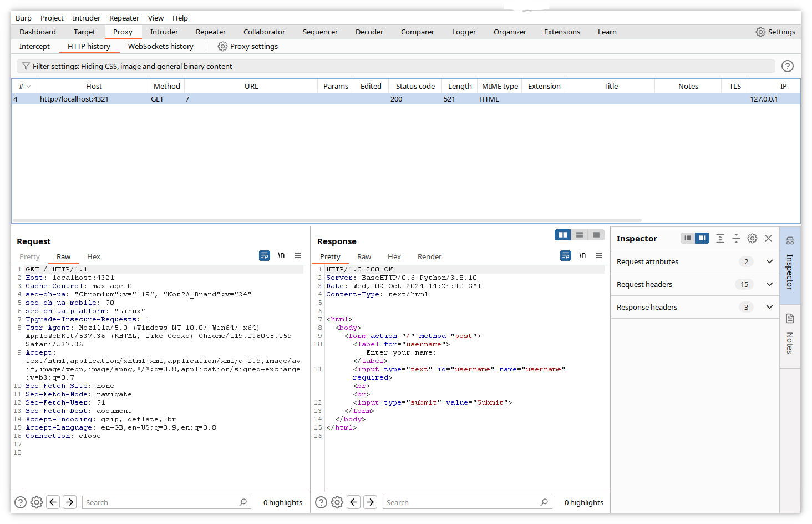Switch to the Repeater tab
Image resolution: width=812 pixels, height=524 pixels.
coord(210,32)
